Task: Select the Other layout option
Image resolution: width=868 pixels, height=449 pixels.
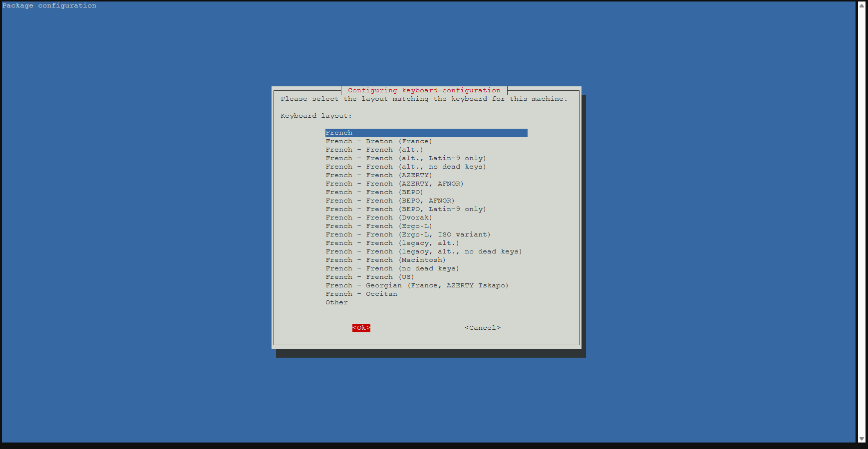Action: [x=337, y=302]
